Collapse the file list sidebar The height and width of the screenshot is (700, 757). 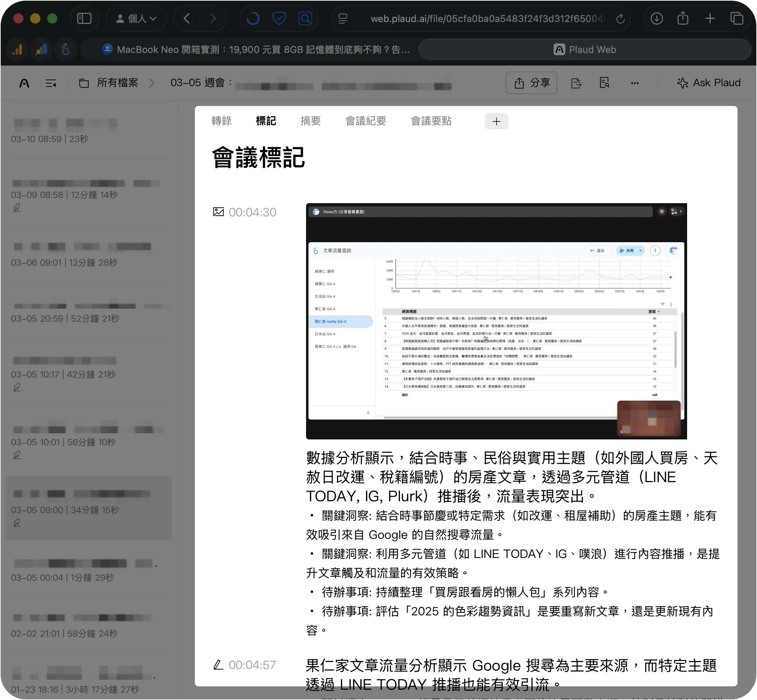[x=51, y=83]
